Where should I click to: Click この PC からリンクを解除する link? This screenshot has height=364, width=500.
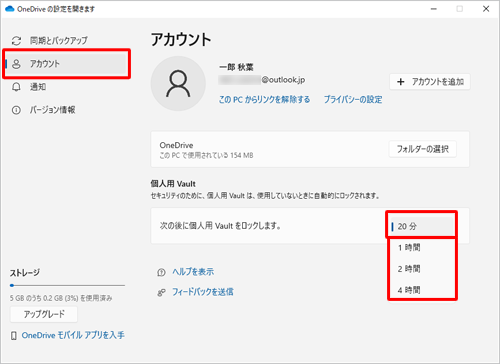coord(264,99)
